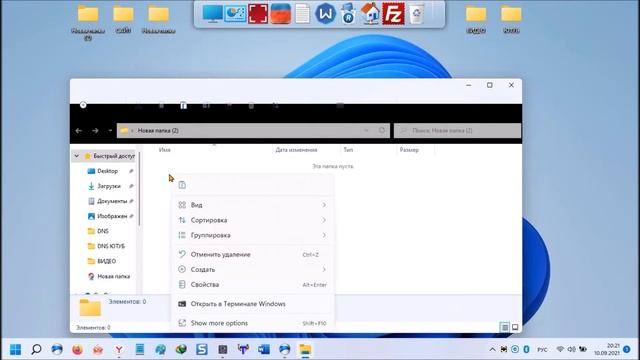
Task: Select Свойства in the context menu
Action: pyautogui.click(x=253, y=284)
